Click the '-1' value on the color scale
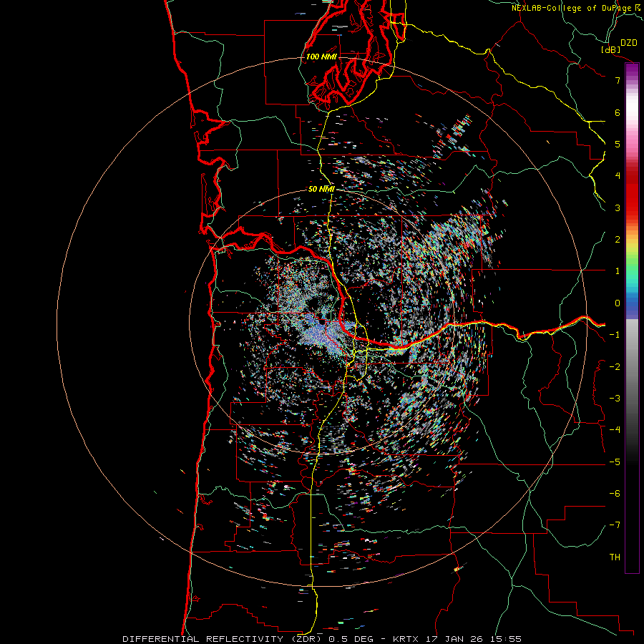 coord(615,335)
